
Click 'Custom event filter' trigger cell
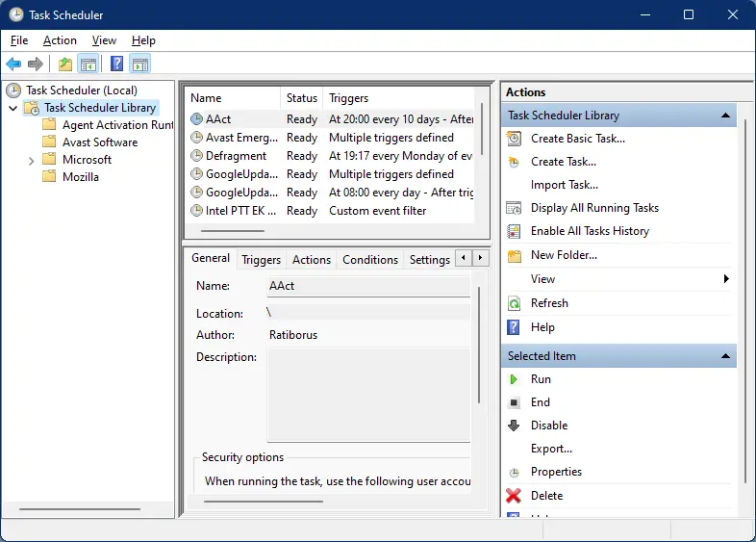coord(377,211)
